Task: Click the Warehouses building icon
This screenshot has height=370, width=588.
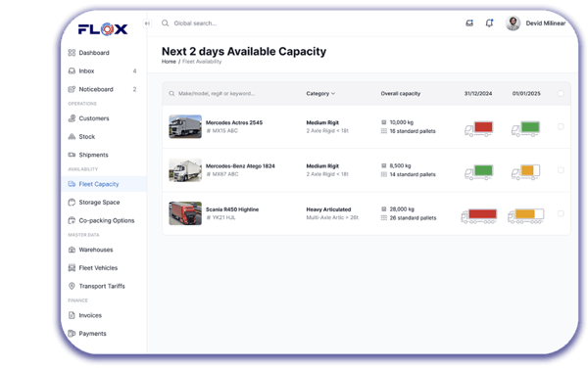Action: point(72,250)
